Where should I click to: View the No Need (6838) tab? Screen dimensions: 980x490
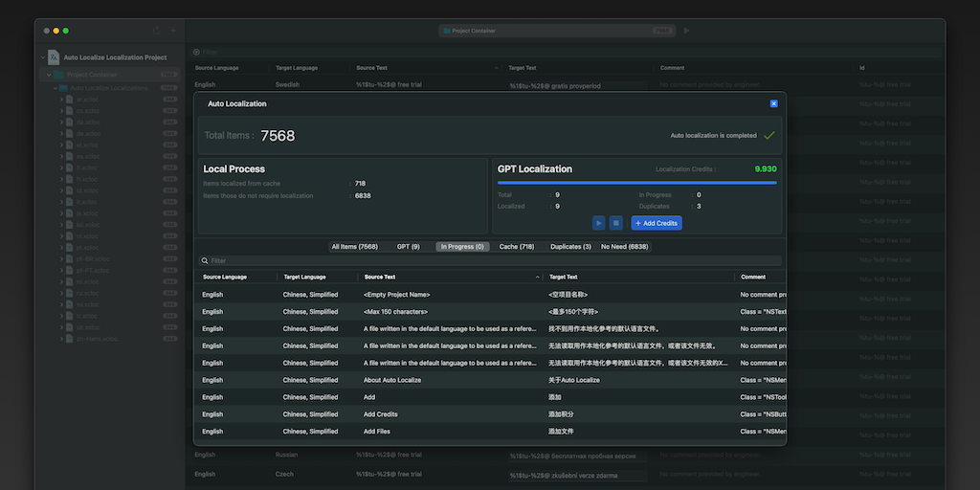click(625, 247)
